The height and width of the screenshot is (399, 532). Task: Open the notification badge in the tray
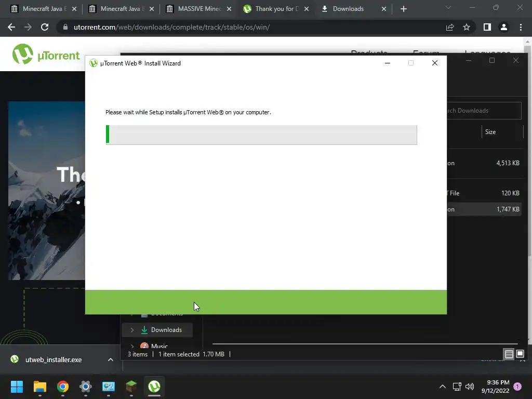coord(517,387)
